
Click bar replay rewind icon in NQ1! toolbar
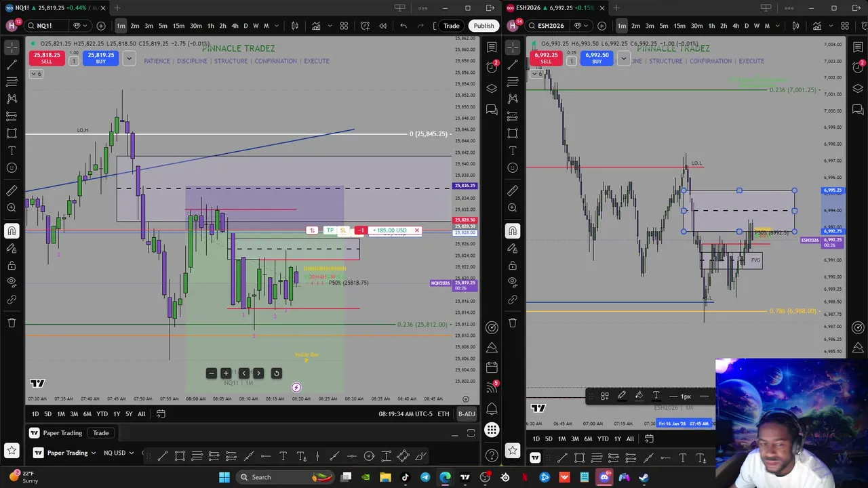[383, 26]
